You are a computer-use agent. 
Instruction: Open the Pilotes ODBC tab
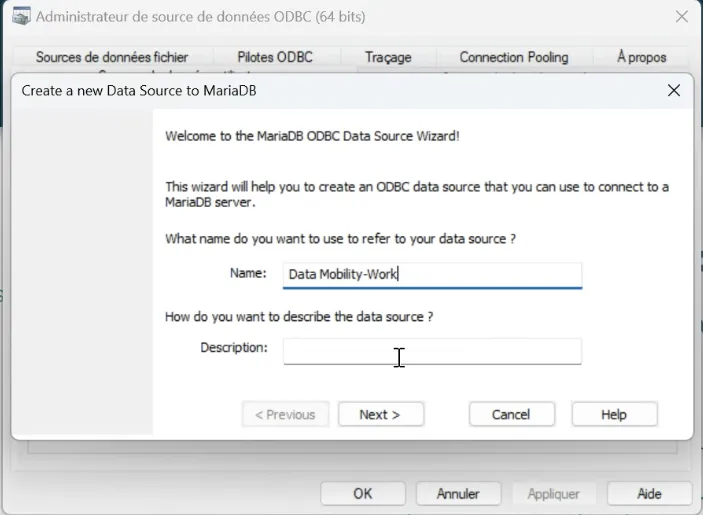pyautogui.click(x=275, y=57)
